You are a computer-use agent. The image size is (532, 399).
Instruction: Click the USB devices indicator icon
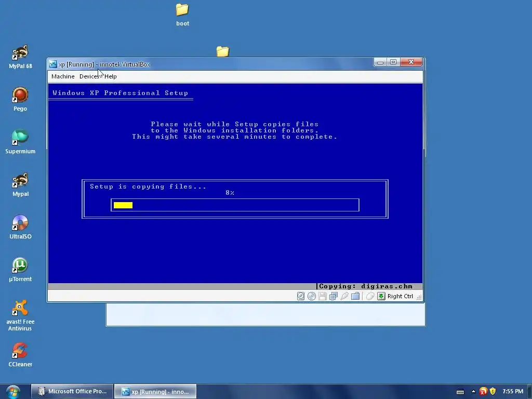(x=344, y=296)
